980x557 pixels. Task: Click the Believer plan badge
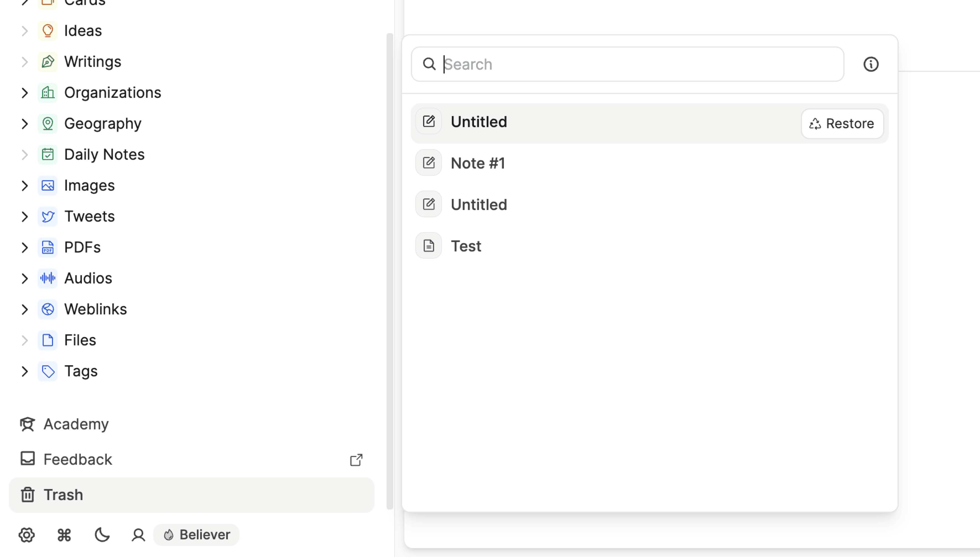click(196, 535)
